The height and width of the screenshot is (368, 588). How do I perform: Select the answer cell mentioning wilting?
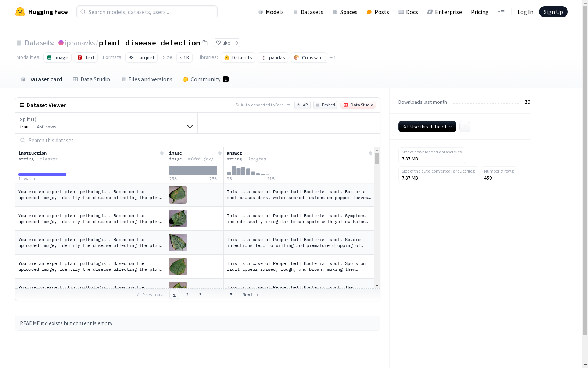tap(299, 243)
